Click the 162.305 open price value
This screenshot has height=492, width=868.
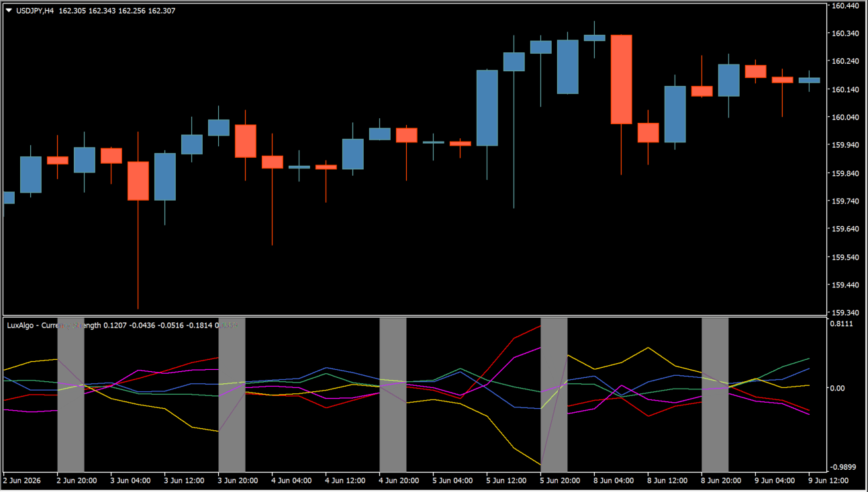[x=73, y=11]
